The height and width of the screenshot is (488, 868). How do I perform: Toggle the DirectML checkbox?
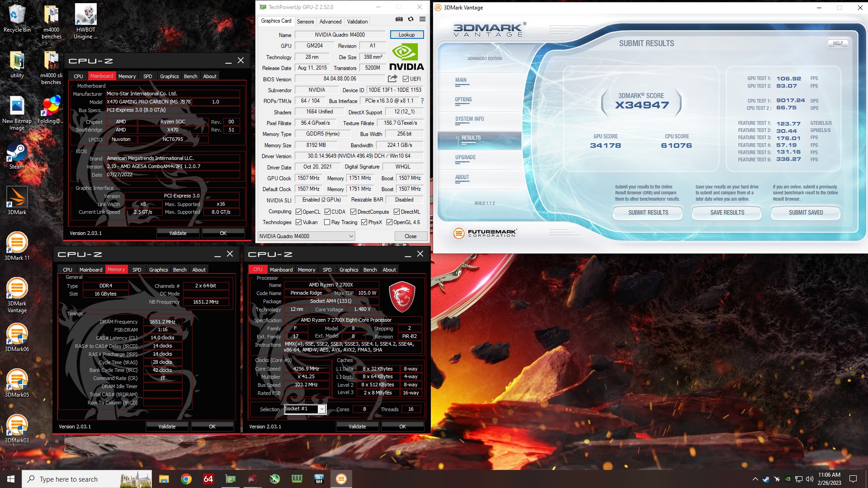click(396, 212)
